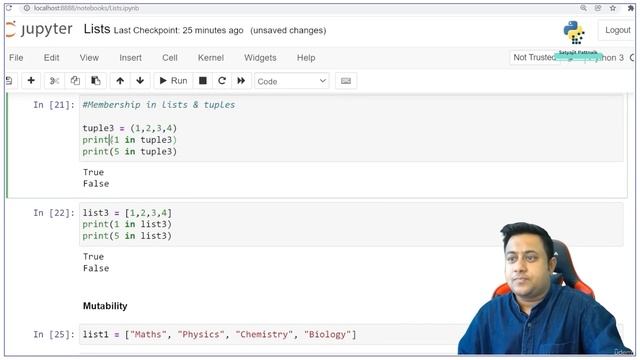Open the Cell menu
Viewport: 640px width, 360px height.
(170, 58)
